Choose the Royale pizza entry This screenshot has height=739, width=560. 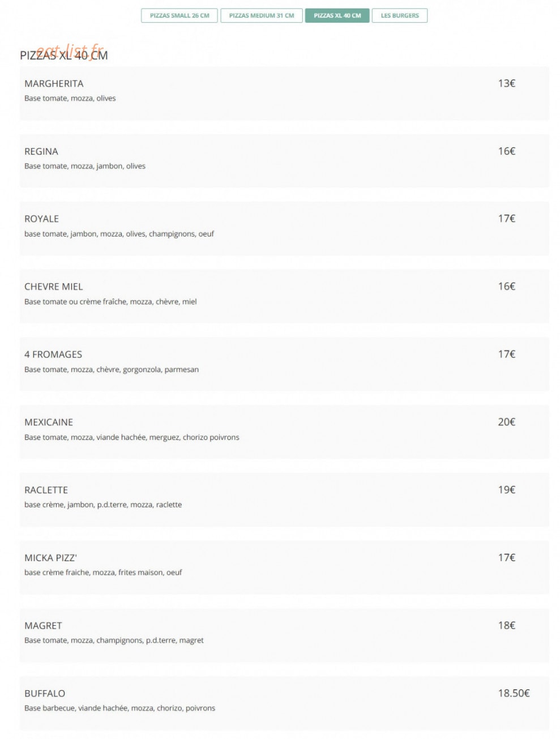[x=284, y=229]
